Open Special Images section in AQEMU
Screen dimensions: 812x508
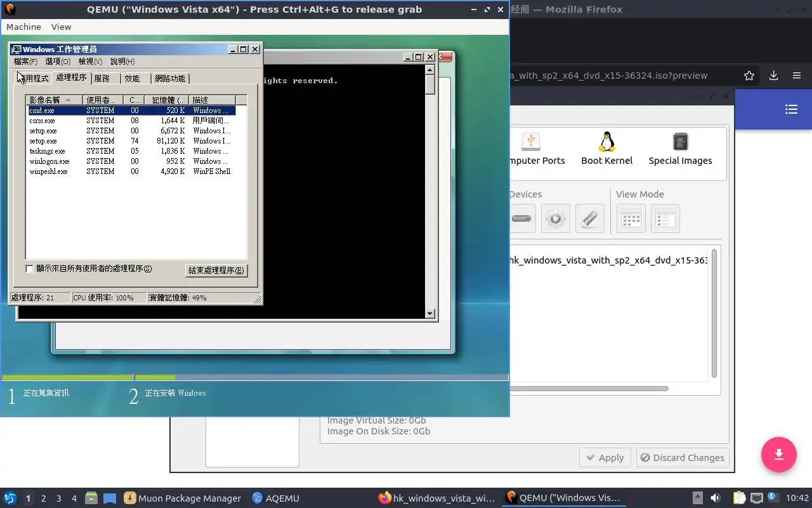click(x=680, y=150)
